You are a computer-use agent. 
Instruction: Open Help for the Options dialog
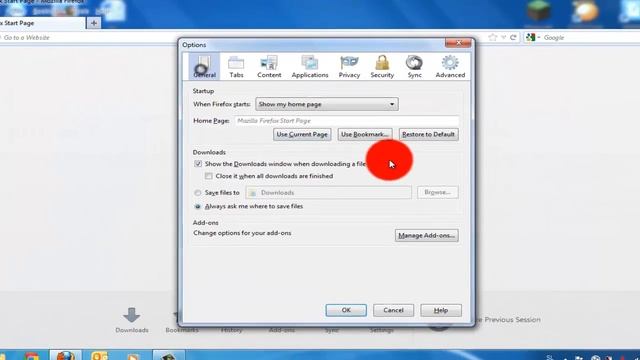tap(441, 310)
